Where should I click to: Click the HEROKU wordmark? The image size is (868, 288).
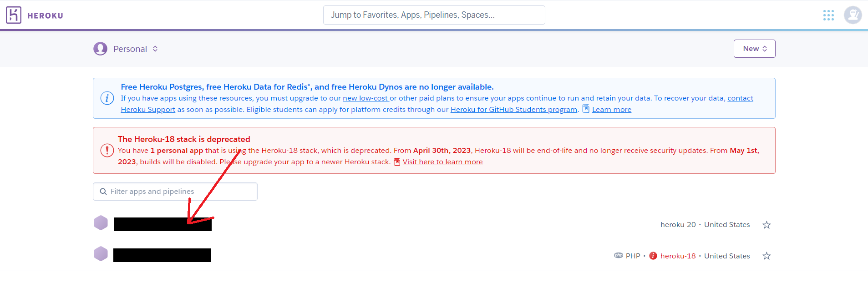[x=45, y=15]
